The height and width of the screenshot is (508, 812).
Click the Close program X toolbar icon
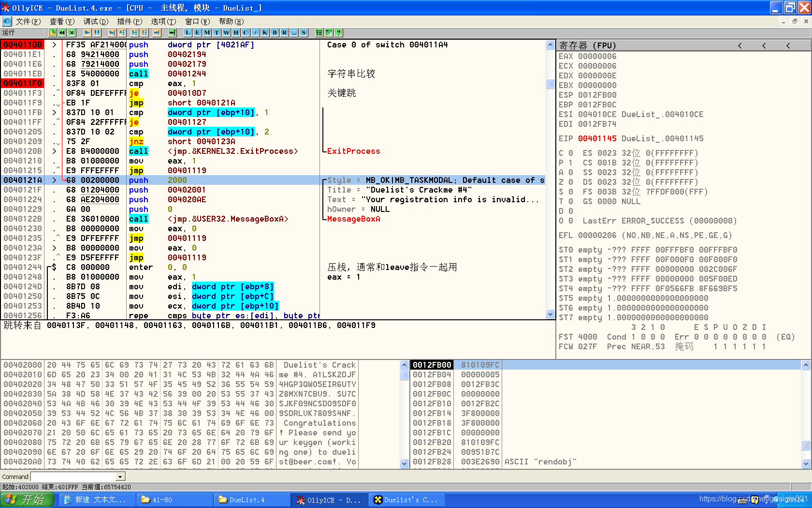(x=72, y=32)
